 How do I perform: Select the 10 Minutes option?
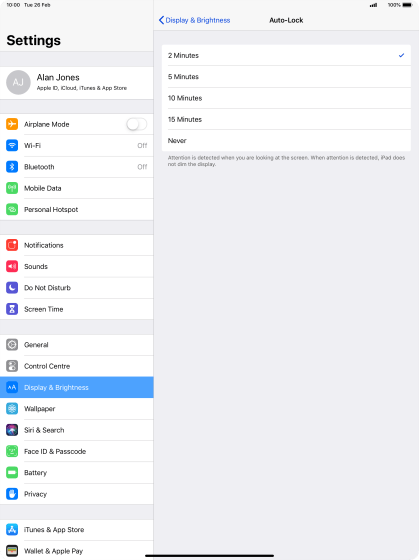coord(286,98)
